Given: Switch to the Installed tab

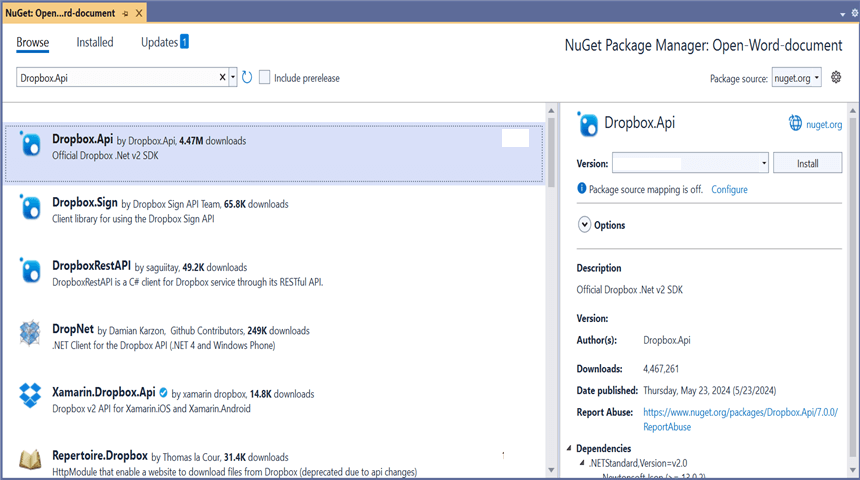Looking at the screenshot, I should coord(95,42).
